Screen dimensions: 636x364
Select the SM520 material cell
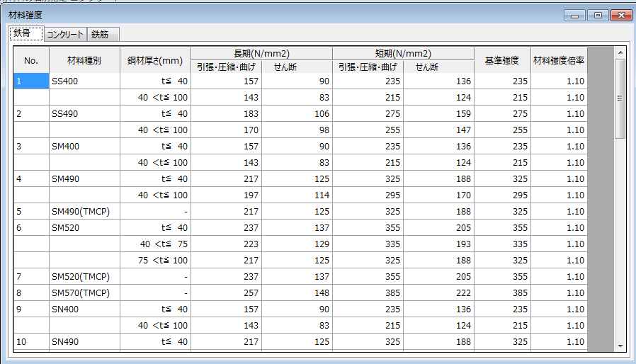84,227
